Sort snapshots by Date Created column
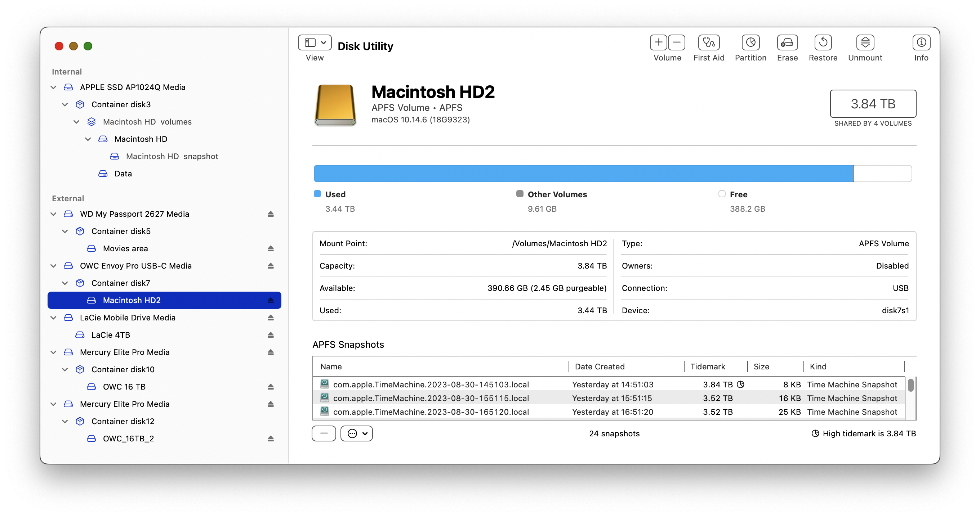This screenshot has width=980, height=517. click(x=600, y=367)
